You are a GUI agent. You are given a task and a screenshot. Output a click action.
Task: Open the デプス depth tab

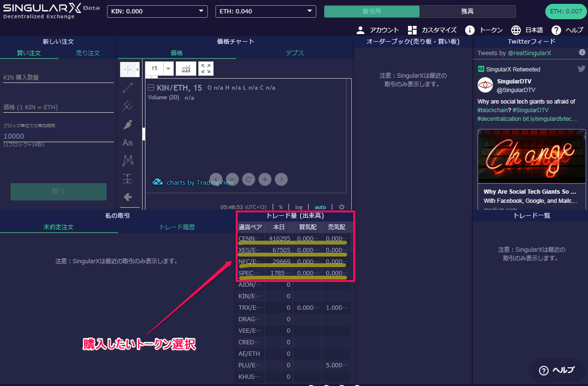coord(295,53)
